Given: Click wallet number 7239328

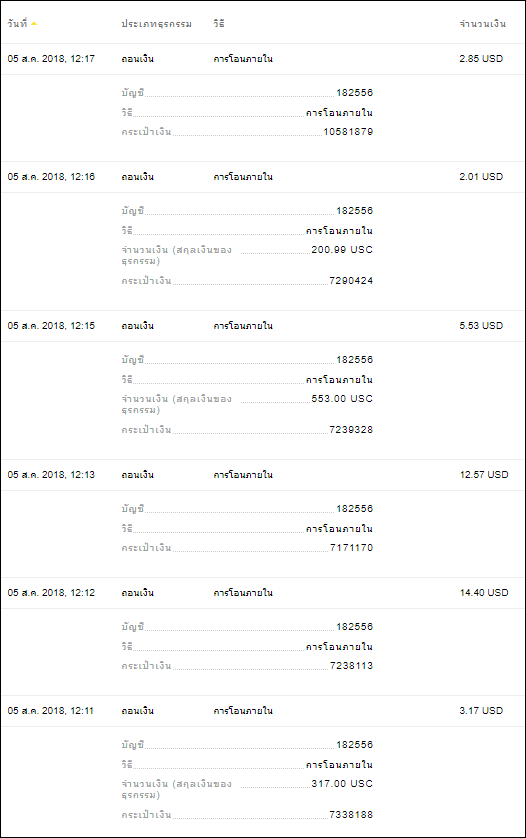Looking at the screenshot, I should (x=351, y=430).
